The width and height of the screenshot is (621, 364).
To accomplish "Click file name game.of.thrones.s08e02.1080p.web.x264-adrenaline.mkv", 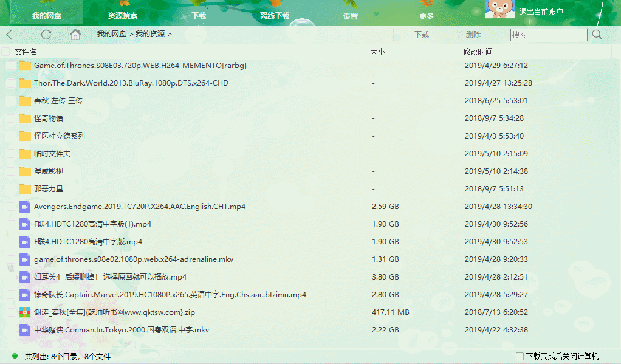I will click(134, 259).
